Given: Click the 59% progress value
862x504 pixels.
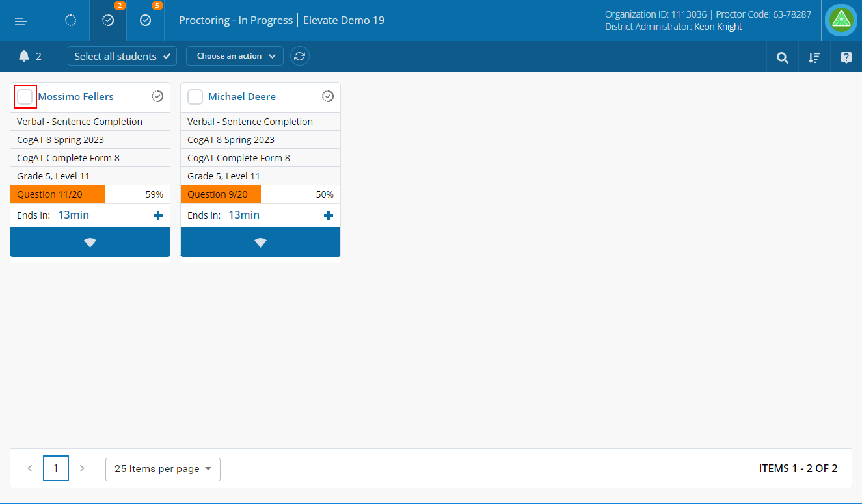Looking at the screenshot, I should [154, 194].
